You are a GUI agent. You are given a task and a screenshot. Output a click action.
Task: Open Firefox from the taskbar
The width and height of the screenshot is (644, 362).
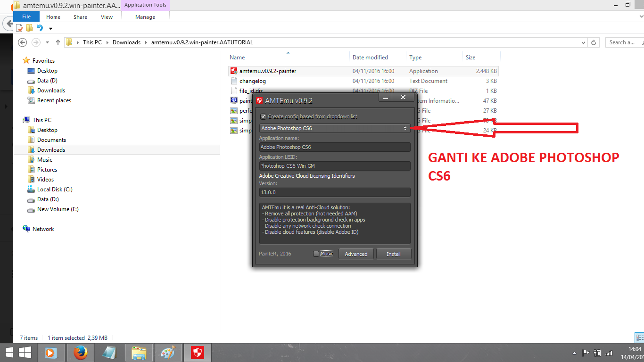[x=81, y=353]
